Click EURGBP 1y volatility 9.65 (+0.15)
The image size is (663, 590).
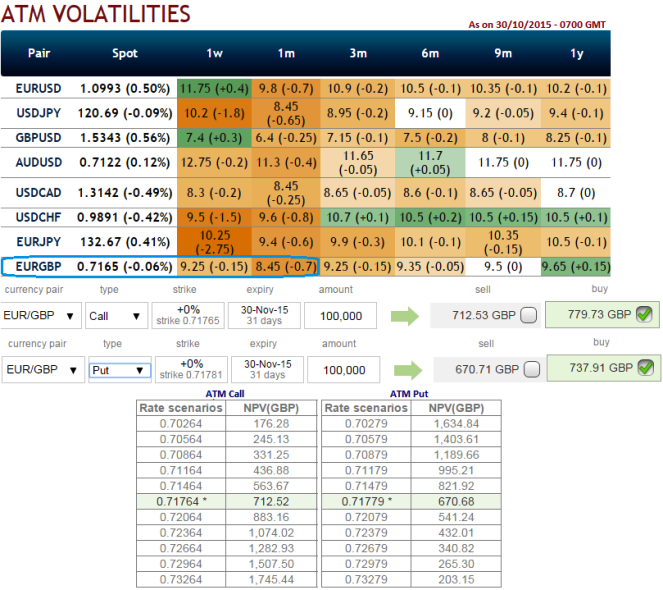coord(576,266)
